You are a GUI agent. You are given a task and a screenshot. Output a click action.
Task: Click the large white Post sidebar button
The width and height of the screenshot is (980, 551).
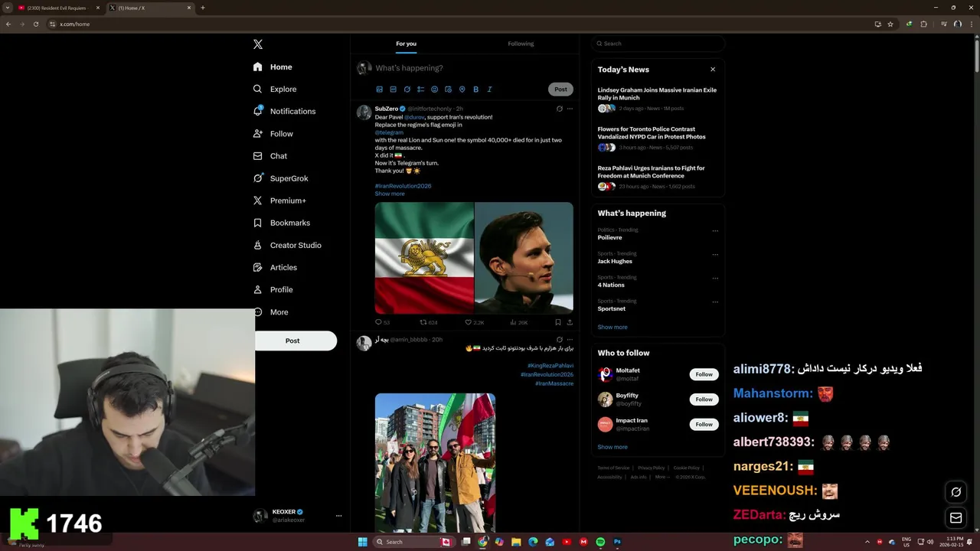tap(296, 341)
